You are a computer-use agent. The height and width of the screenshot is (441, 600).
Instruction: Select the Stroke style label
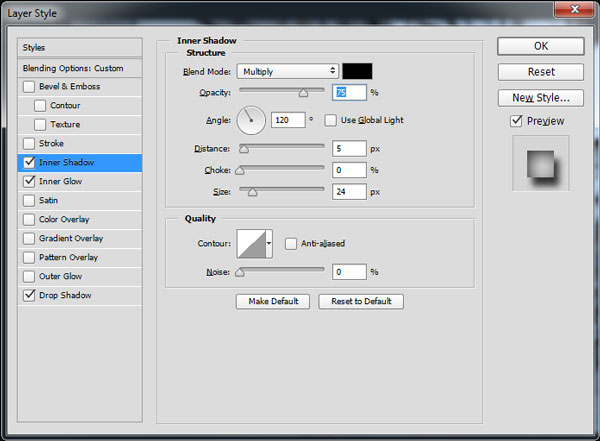(x=51, y=144)
